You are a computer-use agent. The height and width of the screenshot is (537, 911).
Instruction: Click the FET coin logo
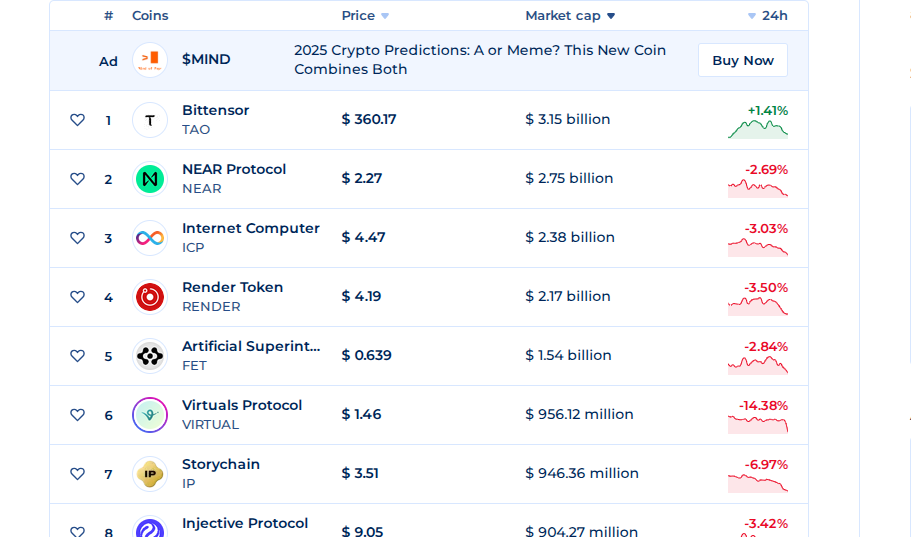click(150, 356)
